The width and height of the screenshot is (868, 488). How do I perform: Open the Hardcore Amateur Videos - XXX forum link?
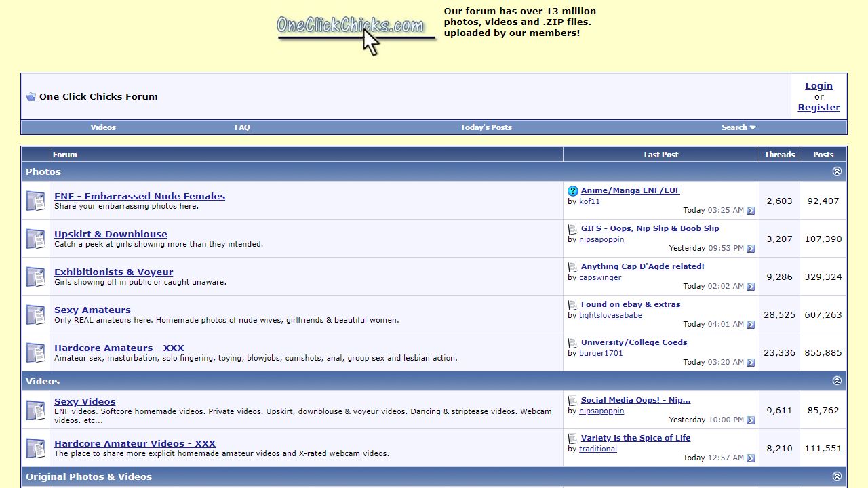point(135,443)
